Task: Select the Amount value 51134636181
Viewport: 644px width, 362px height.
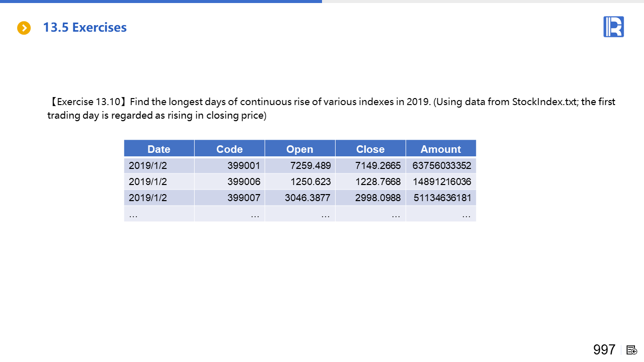Action: point(442,198)
